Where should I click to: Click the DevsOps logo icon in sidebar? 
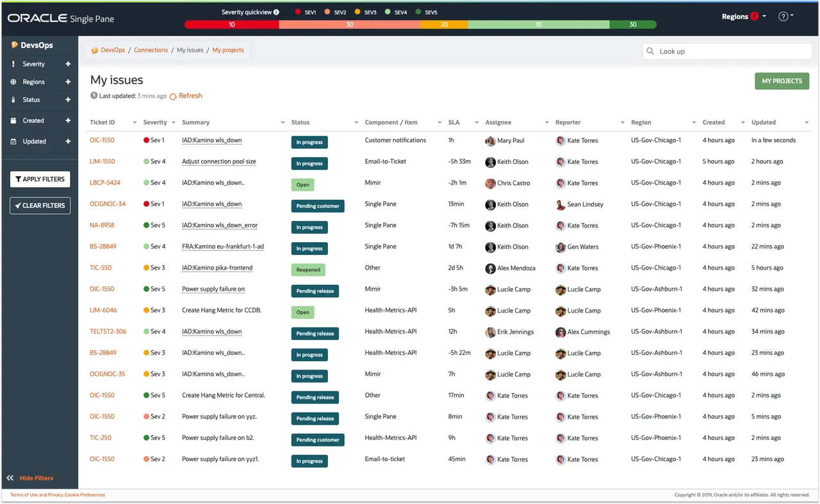15,45
